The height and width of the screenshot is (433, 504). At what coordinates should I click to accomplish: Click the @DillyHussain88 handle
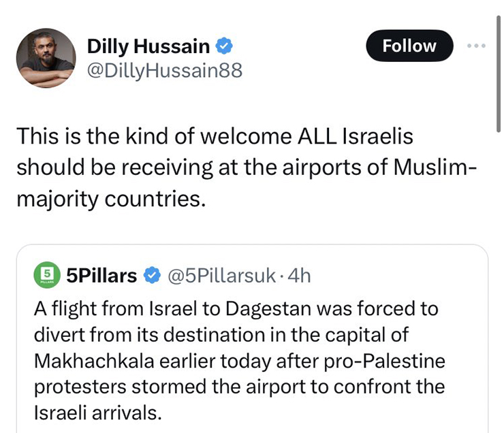[164, 71]
